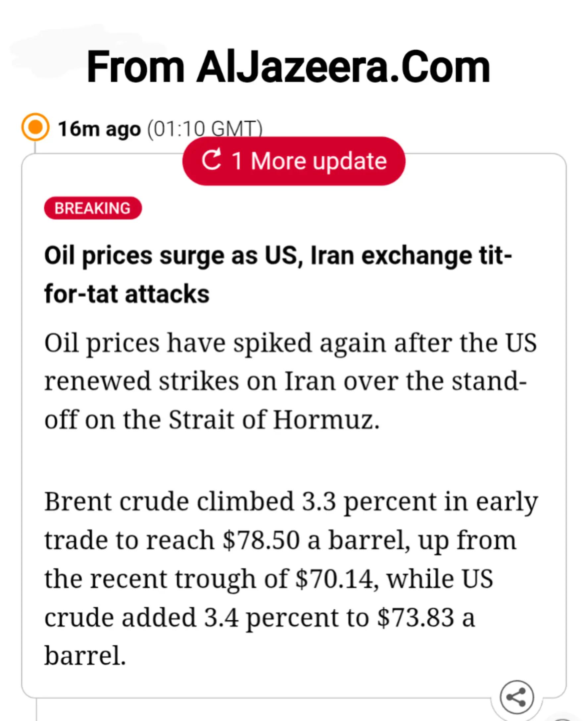The image size is (588, 721).
Task: Click the $78.50 price figure
Action: click(261, 540)
